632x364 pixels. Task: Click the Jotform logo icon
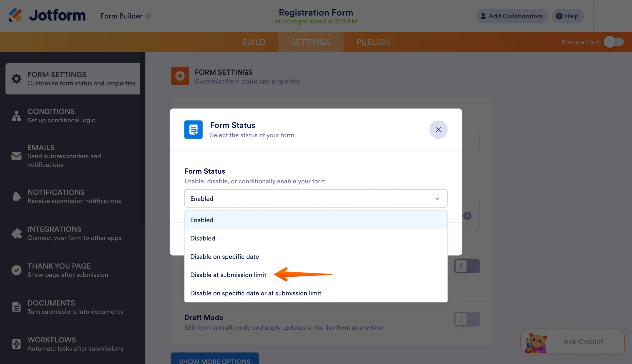point(15,15)
